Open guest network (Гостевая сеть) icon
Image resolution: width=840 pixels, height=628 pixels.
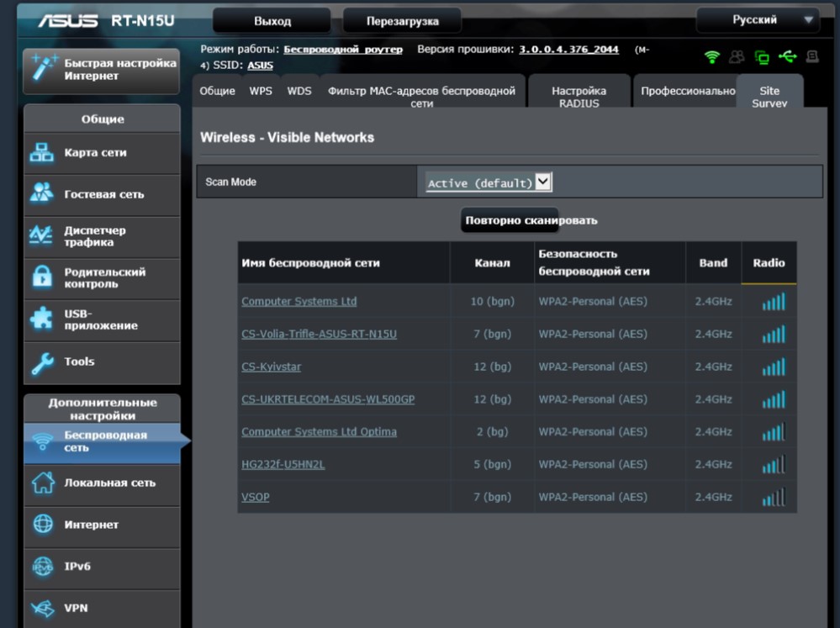click(41, 194)
